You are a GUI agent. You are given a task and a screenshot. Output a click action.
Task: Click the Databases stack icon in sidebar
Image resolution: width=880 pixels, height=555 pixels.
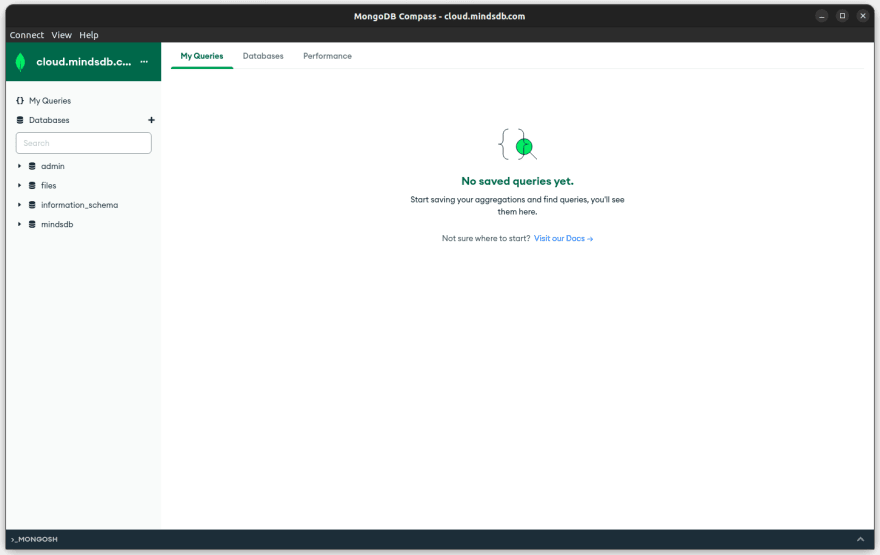click(20, 120)
